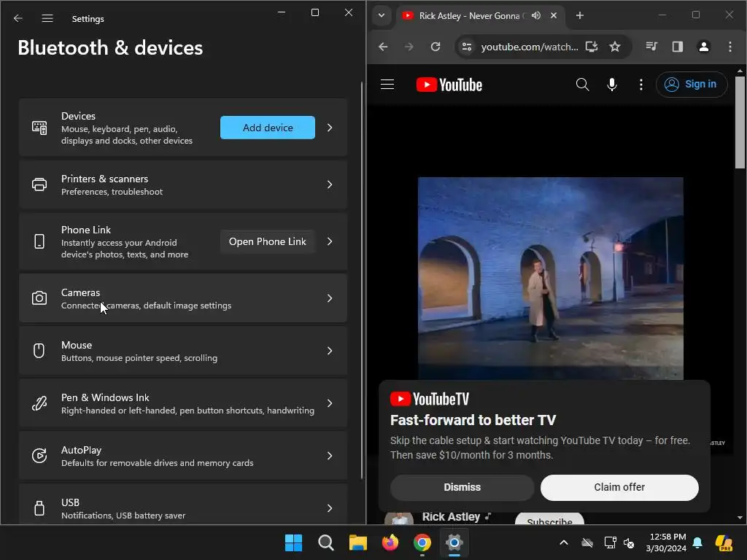The width and height of the screenshot is (747, 560).
Task: Dismiss the YouTube TV offer
Action: pyautogui.click(x=462, y=487)
